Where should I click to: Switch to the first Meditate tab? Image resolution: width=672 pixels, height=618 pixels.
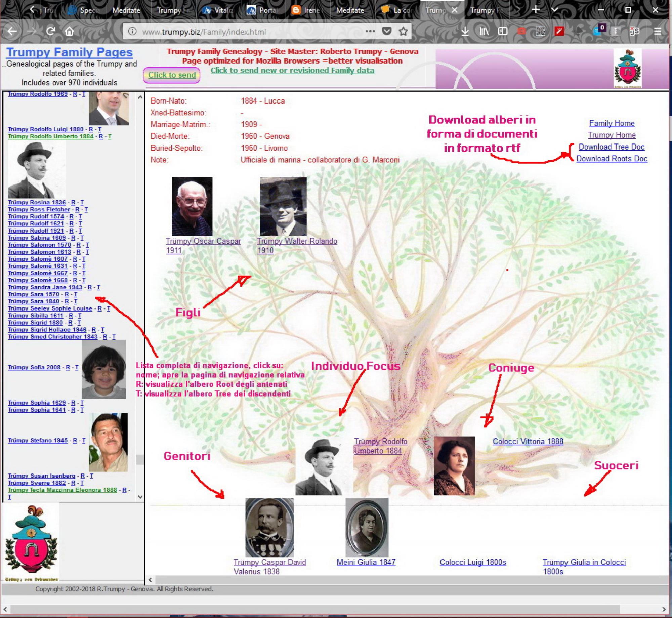(x=126, y=10)
